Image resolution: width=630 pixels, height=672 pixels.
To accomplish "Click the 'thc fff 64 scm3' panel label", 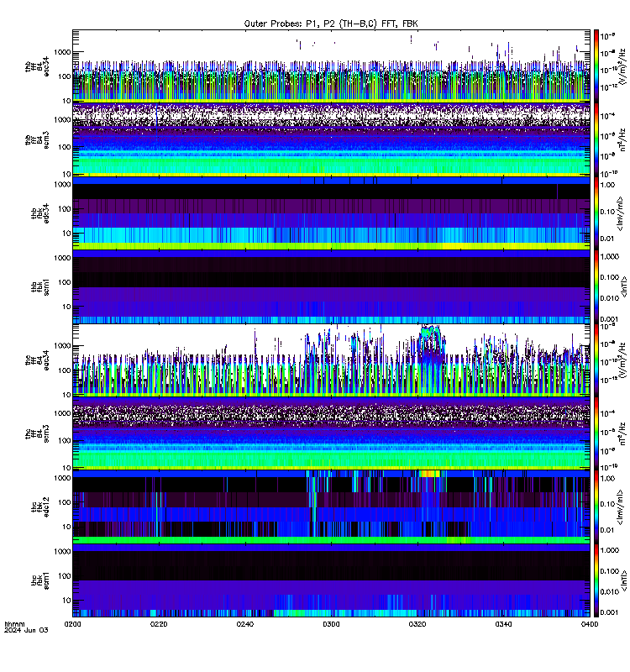I will [x=37, y=433].
